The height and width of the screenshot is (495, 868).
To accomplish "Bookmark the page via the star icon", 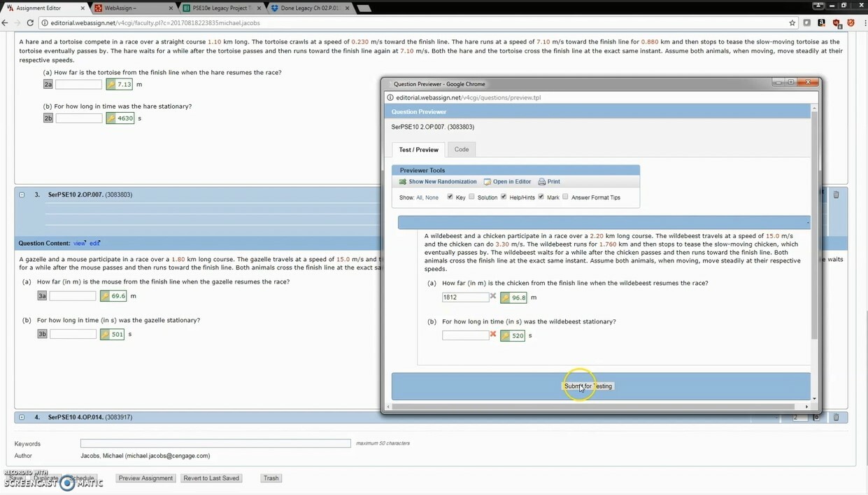I will tap(792, 22).
